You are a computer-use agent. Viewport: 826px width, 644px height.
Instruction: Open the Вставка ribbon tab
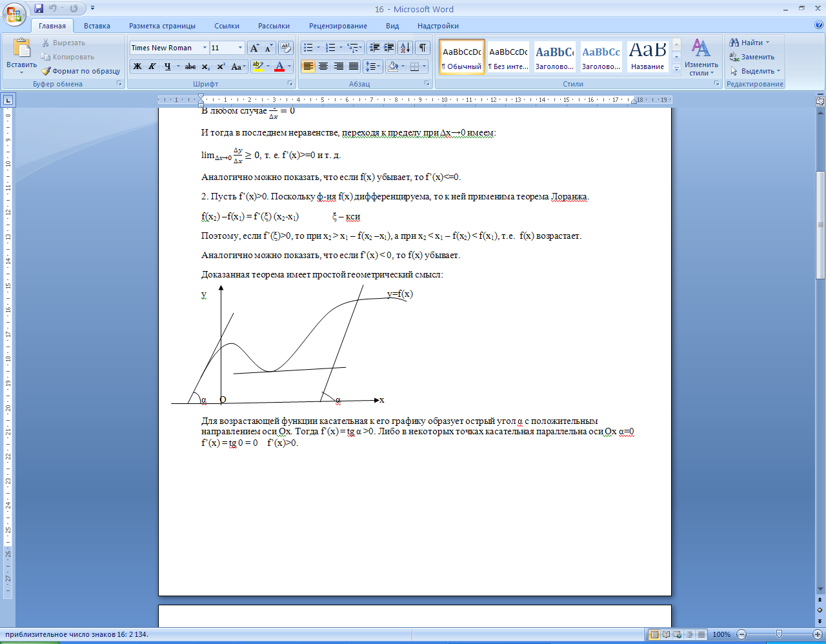coord(97,26)
